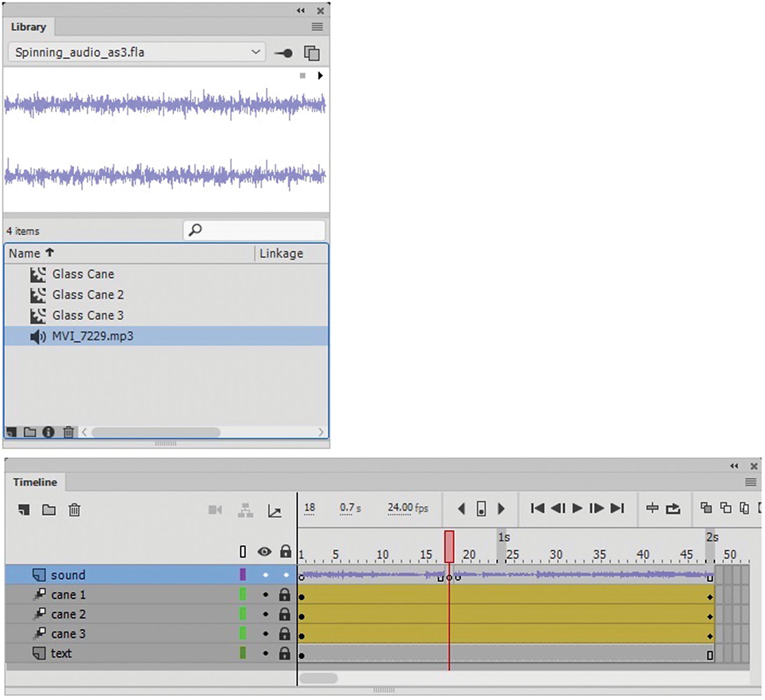Add a new layer in Timeline
Image resolution: width=765 pixels, height=700 pixels.
click(x=24, y=509)
